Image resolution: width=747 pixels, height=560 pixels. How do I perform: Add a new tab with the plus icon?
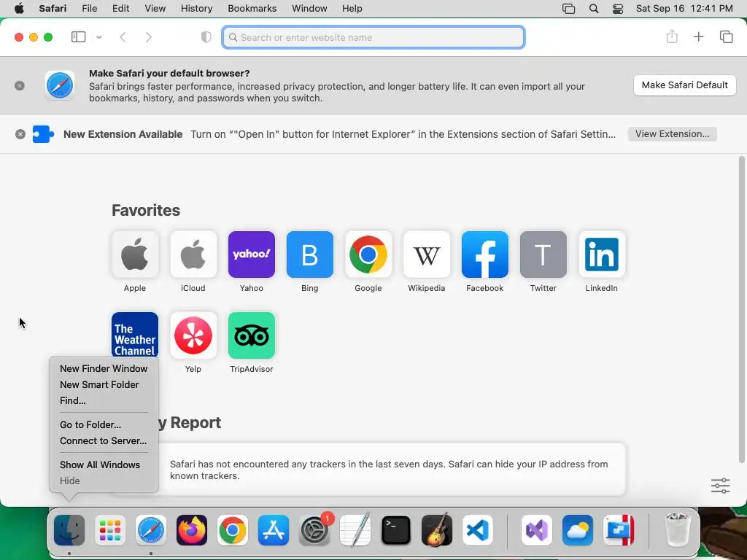pos(698,36)
